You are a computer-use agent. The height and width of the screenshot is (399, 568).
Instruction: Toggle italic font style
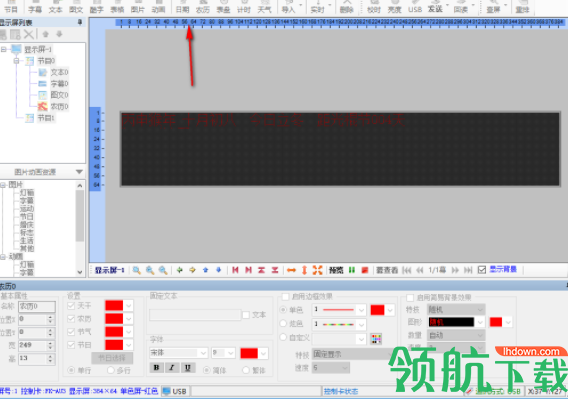[172, 367]
